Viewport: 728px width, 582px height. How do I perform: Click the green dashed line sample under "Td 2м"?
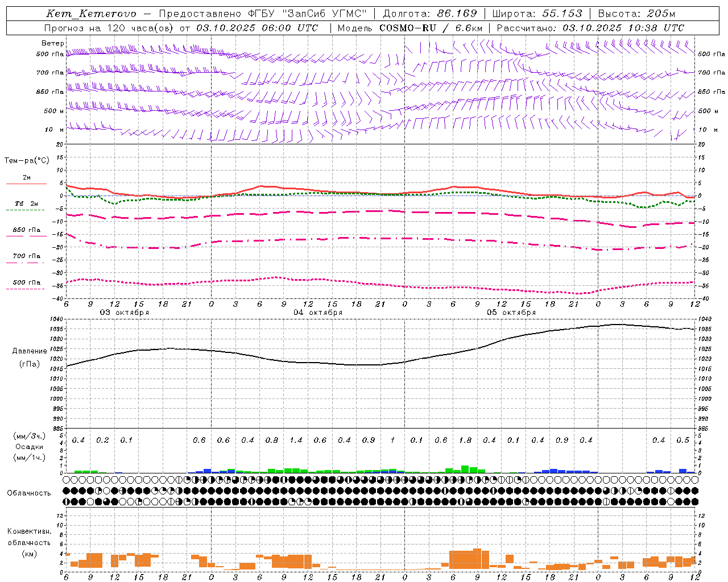pyautogui.click(x=26, y=210)
